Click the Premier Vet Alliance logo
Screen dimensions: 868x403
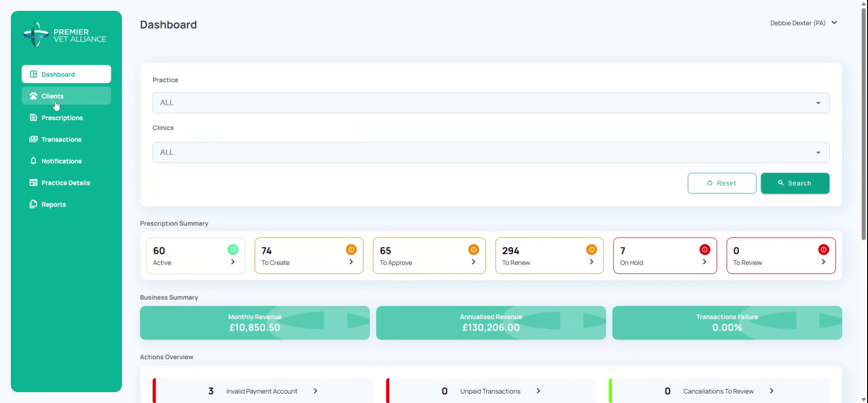(65, 35)
